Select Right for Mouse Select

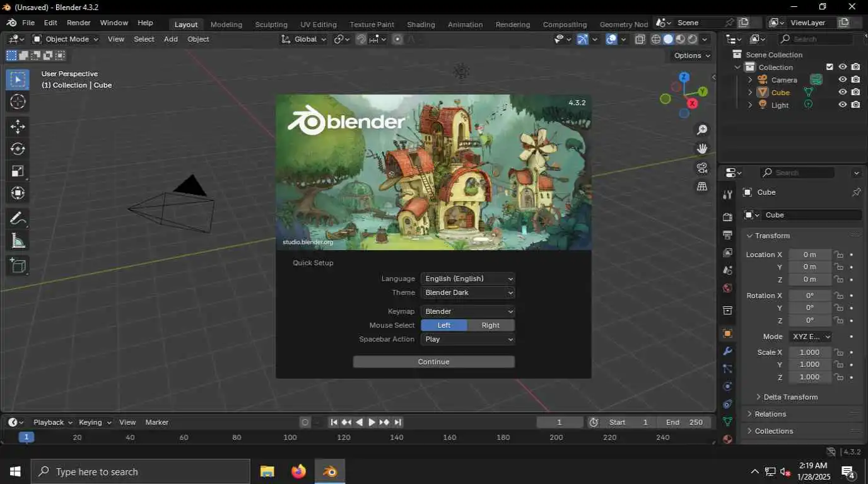click(491, 325)
